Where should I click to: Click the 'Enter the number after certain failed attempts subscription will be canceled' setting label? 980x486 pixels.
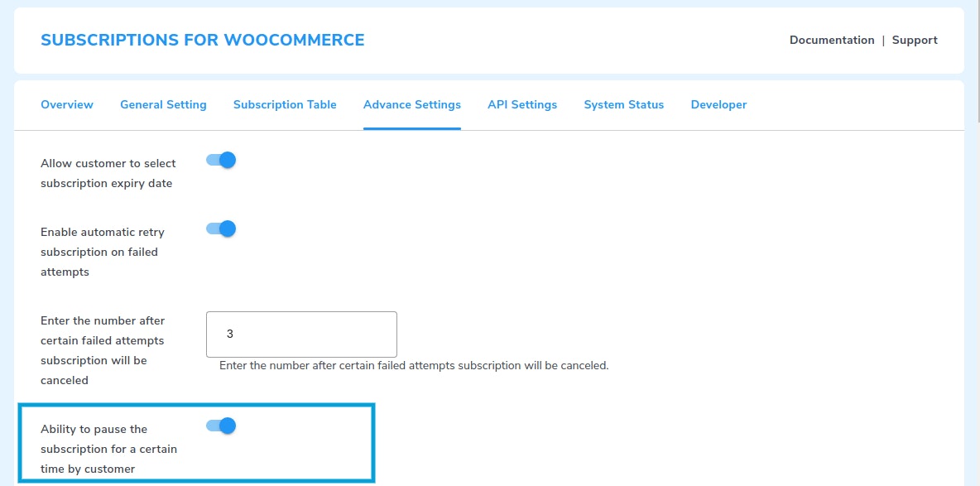[103, 350]
